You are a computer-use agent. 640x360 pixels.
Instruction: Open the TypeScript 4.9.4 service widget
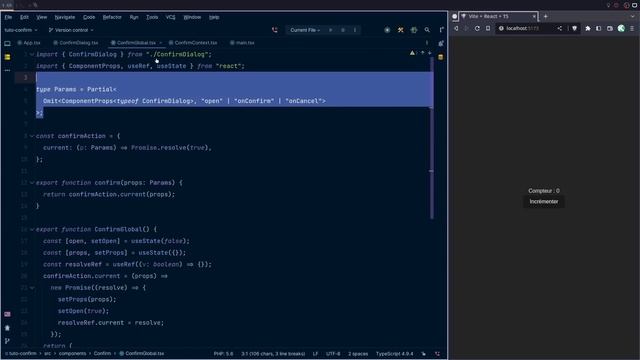point(394,354)
